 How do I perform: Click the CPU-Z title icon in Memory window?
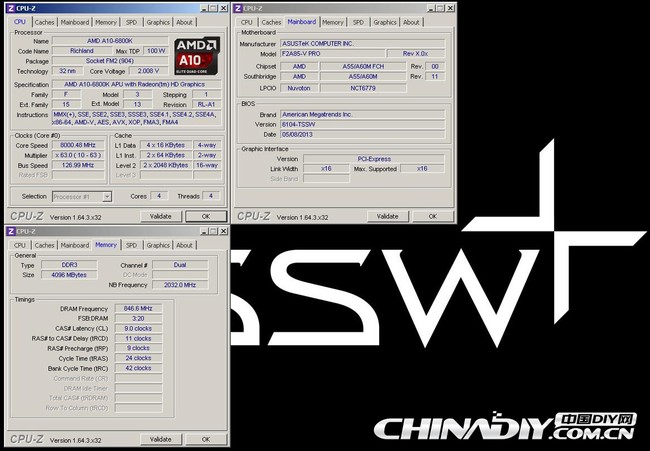[11, 231]
